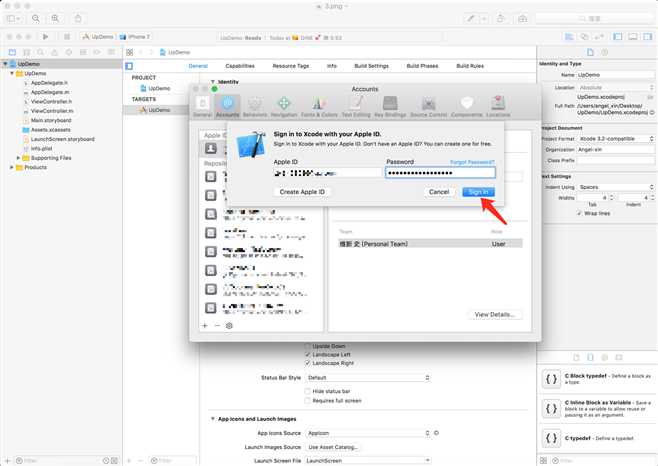The height and width of the screenshot is (466, 658).
Task: Open the Navigation preferences pane
Action: 284,106
